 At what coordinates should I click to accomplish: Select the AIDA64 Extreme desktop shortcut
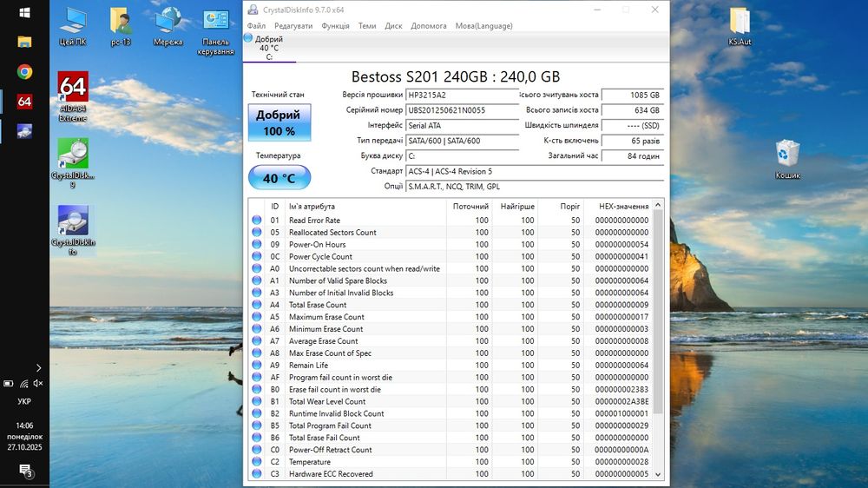[73, 96]
